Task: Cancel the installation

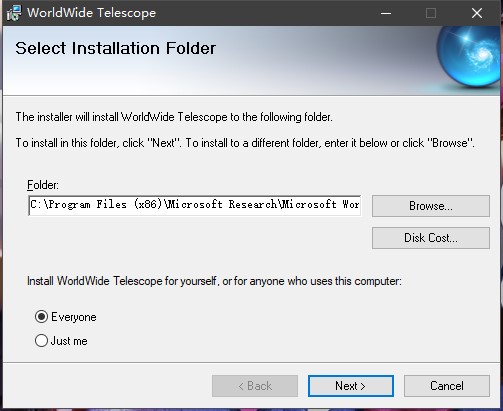Action: (447, 386)
